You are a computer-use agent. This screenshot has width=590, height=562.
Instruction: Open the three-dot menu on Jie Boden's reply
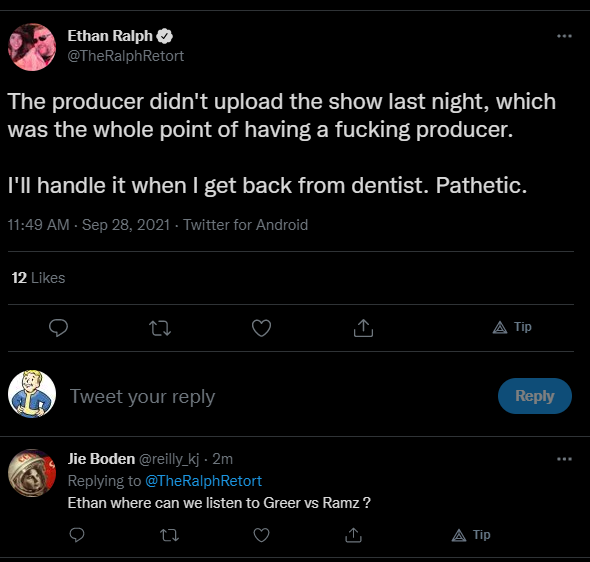pyautogui.click(x=564, y=459)
